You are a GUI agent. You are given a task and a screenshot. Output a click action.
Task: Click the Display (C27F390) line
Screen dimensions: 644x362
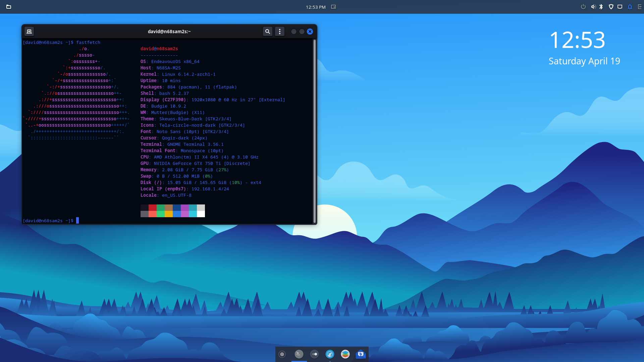tap(213, 100)
